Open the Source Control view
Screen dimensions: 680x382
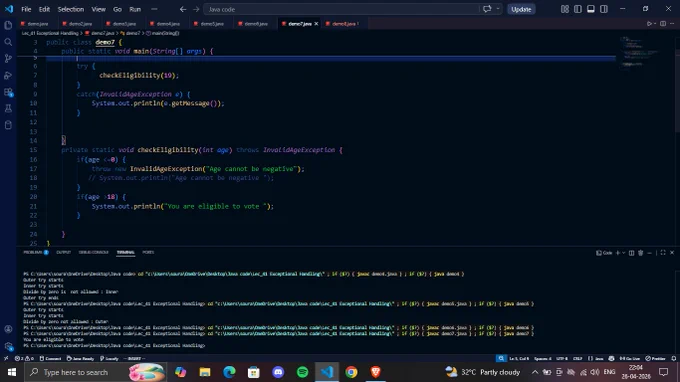tap(8, 59)
